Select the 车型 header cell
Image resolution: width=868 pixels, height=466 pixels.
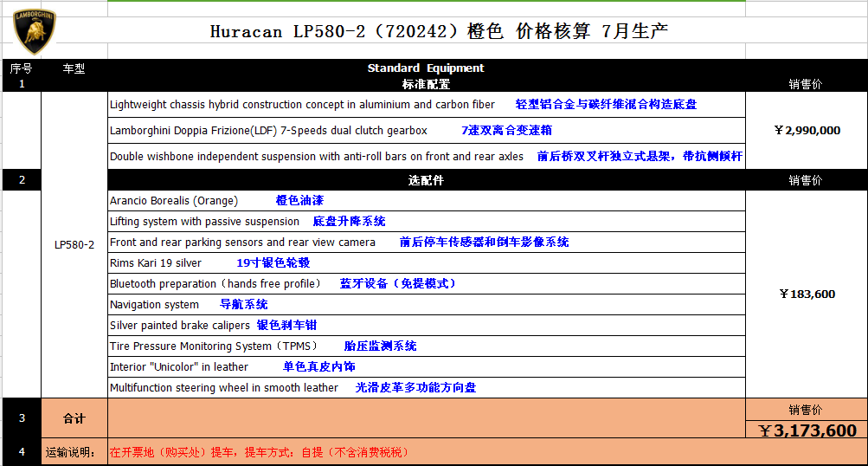click(x=74, y=68)
